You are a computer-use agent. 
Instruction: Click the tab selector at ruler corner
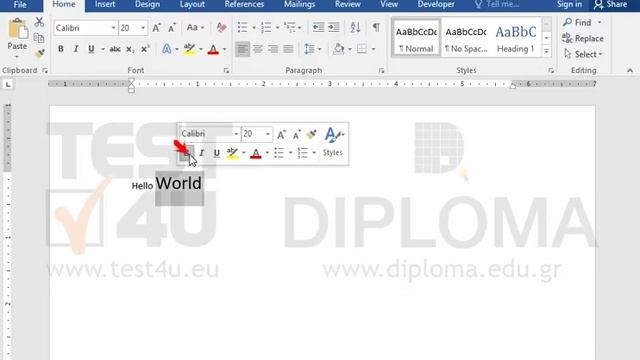pos(8,84)
